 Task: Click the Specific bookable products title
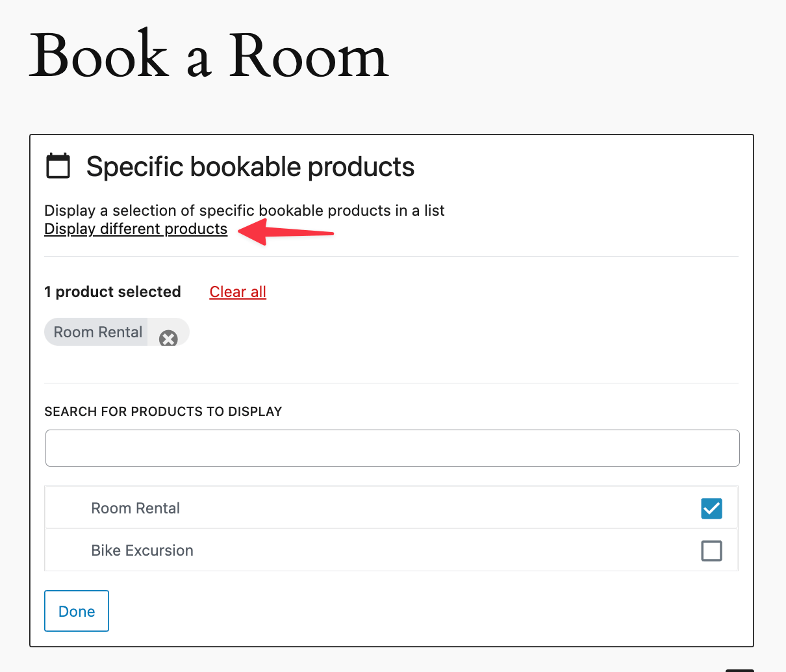point(249,167)
